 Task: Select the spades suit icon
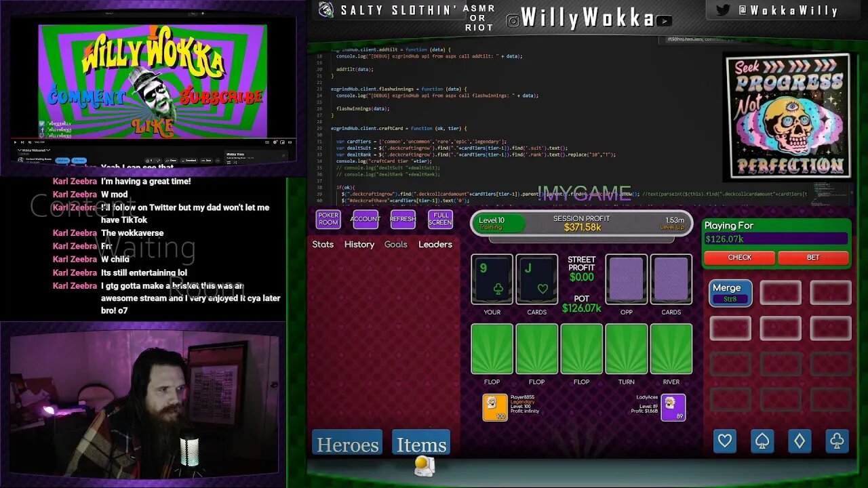[x=762, y=441]
